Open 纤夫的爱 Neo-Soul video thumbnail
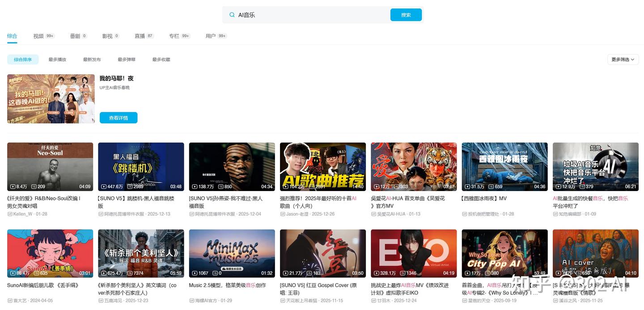The image size is (644, 310). click(50, 167)
